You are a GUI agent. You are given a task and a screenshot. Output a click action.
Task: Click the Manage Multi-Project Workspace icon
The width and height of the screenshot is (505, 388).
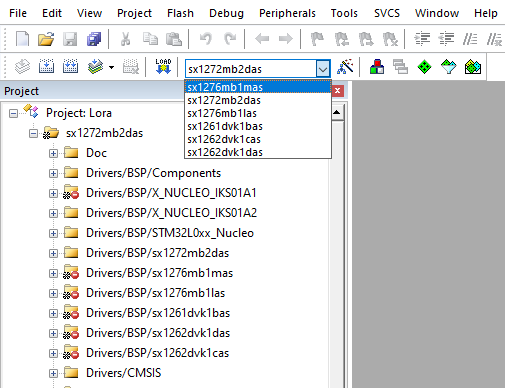pyautogui.click(x=400, y=67)
